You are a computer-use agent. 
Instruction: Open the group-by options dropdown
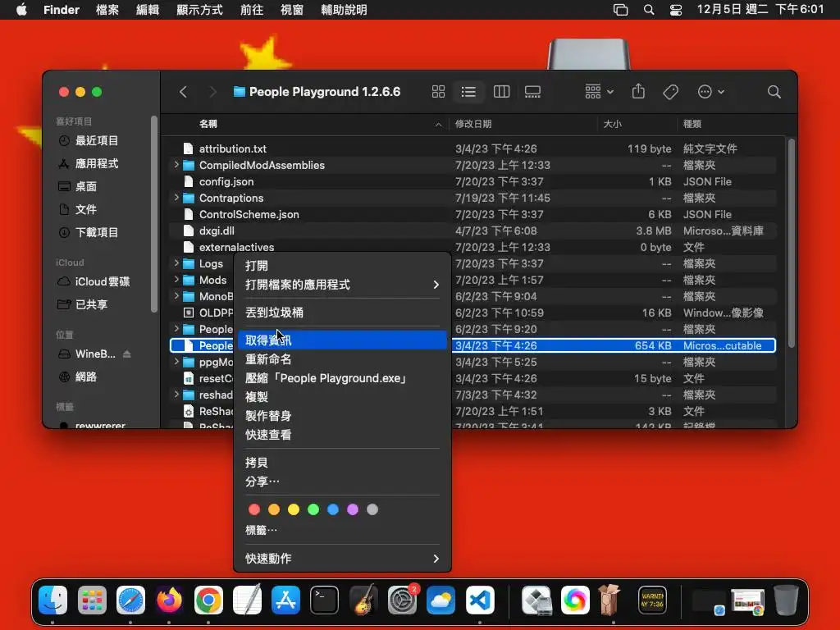pos(599,92)
